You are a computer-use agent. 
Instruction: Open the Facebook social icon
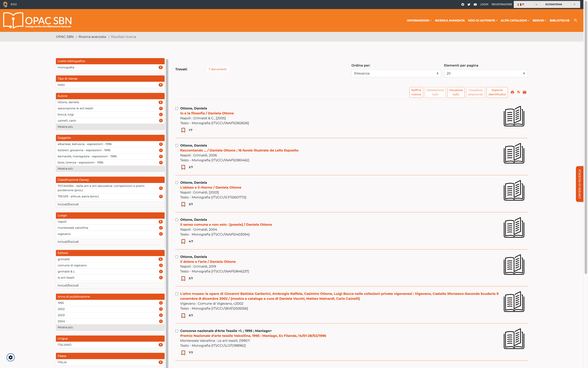coord(463,4)
